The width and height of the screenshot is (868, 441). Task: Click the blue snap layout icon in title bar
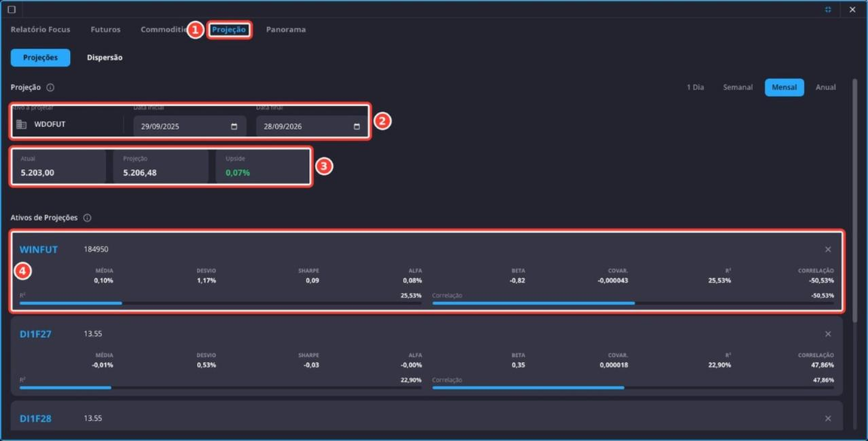(x=828, y=9)
